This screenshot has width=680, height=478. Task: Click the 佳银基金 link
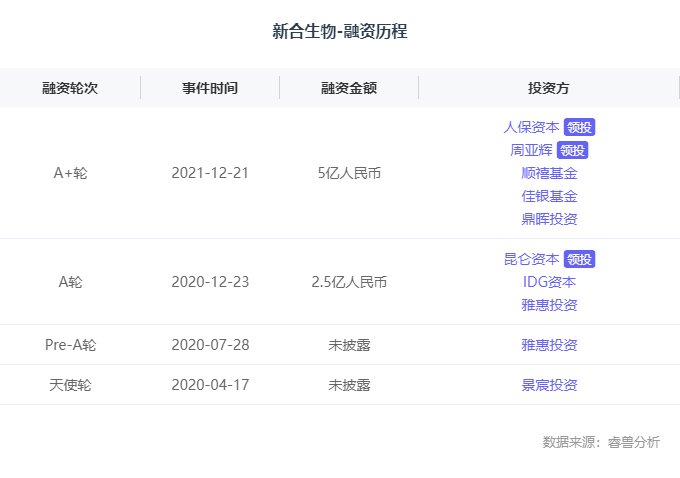click(x=549, y=196)
